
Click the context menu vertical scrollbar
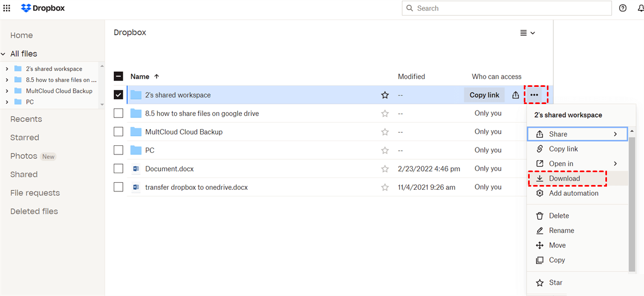click(632, 204)
